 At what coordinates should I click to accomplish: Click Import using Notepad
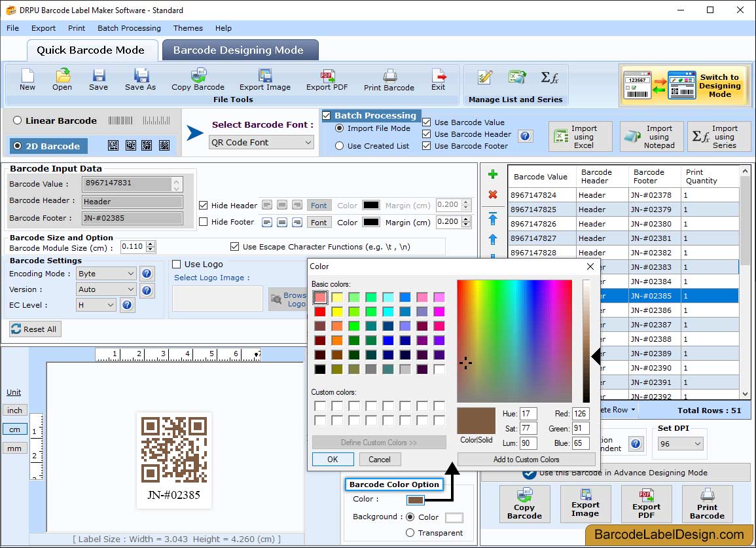coord(652,137)
